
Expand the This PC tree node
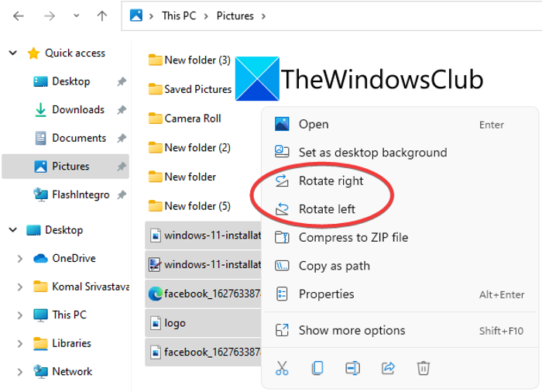[20, 315]
